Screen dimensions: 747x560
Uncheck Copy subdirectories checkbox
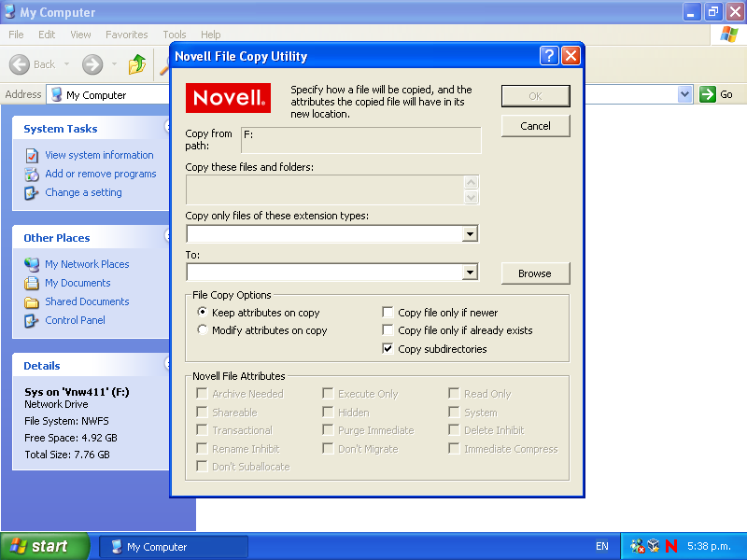(388, 349)
